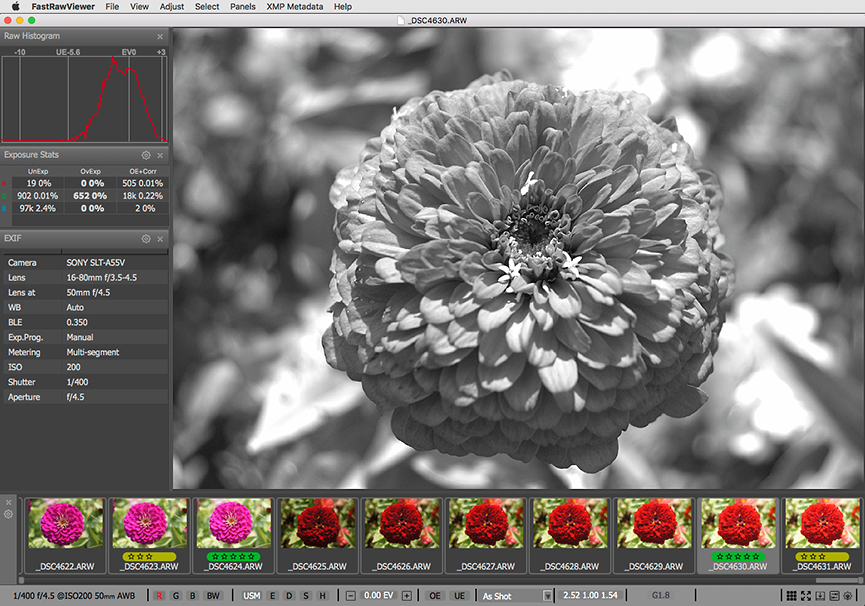Open the Adjust menu

[171, 6]
